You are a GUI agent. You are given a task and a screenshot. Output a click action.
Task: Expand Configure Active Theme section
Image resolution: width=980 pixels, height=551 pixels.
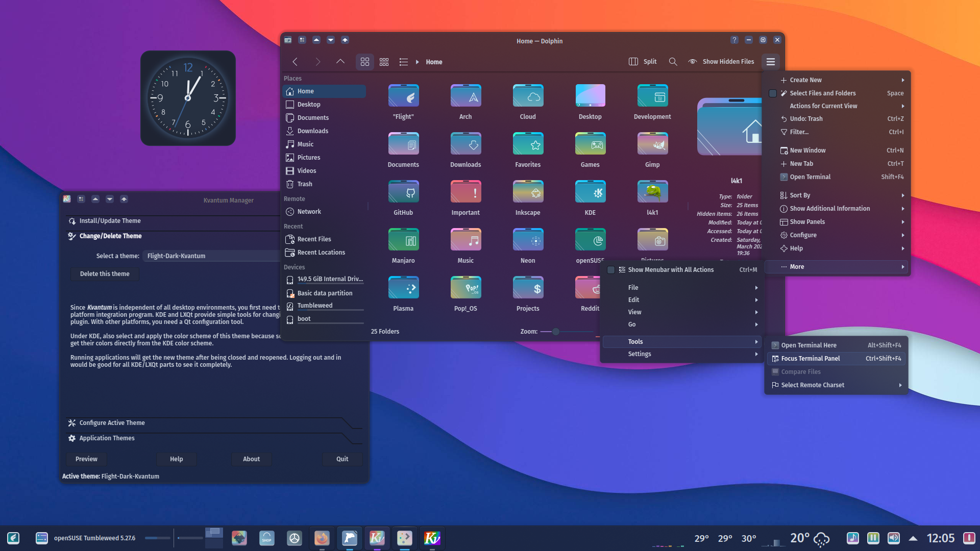pos(213,423)
